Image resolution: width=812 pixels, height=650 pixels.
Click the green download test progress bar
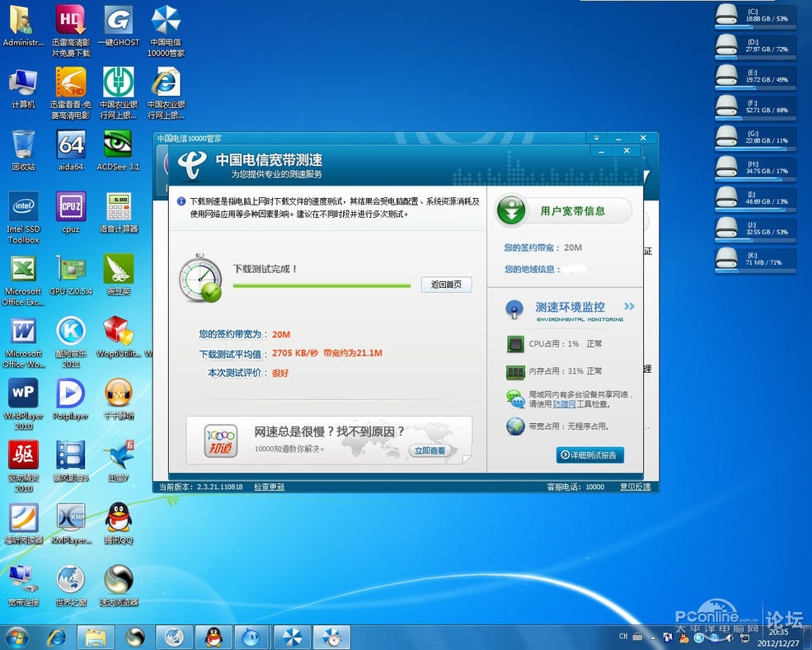(x=322, y=285)
